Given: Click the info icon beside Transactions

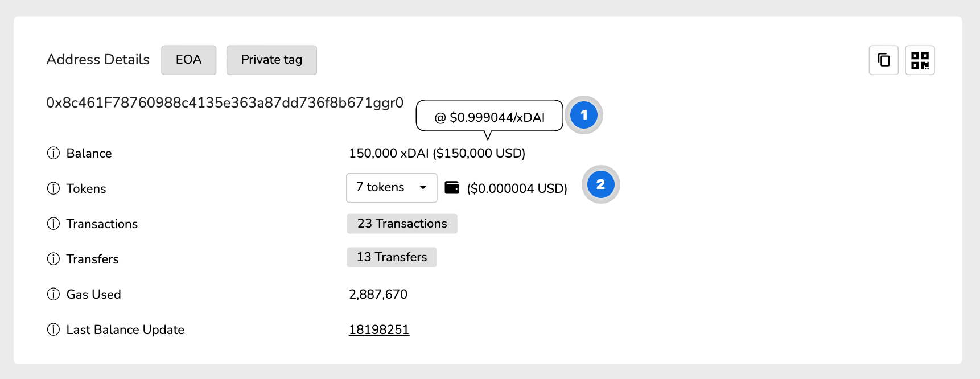Looking at the screenshot, I should click(x=53, y=223).
